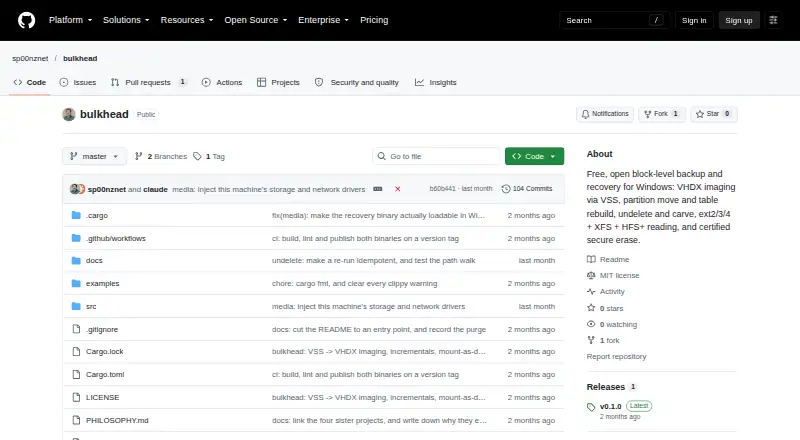Open commit hash b60b441
Screen dimensions: 800x440
point(442,188)
